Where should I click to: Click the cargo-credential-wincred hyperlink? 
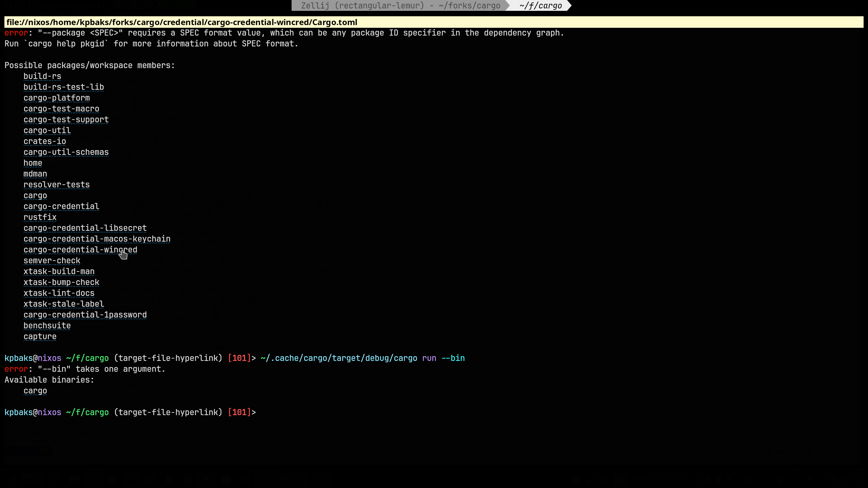(x=80, y=250)
